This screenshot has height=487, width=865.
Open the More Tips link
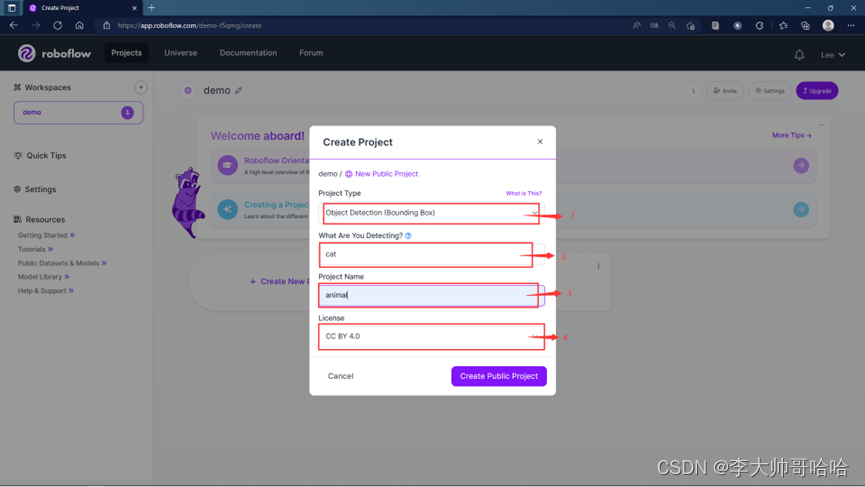[792, 135]
